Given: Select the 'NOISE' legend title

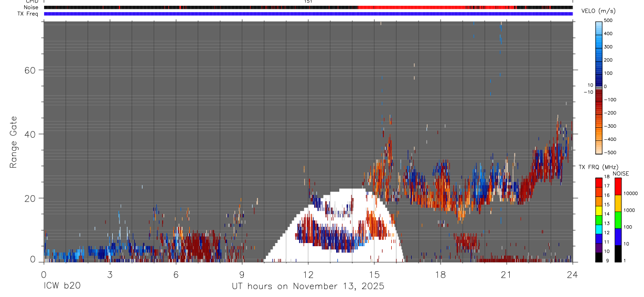Looking at the screenshot, I should pyautogui.click(x=620, y=173).
